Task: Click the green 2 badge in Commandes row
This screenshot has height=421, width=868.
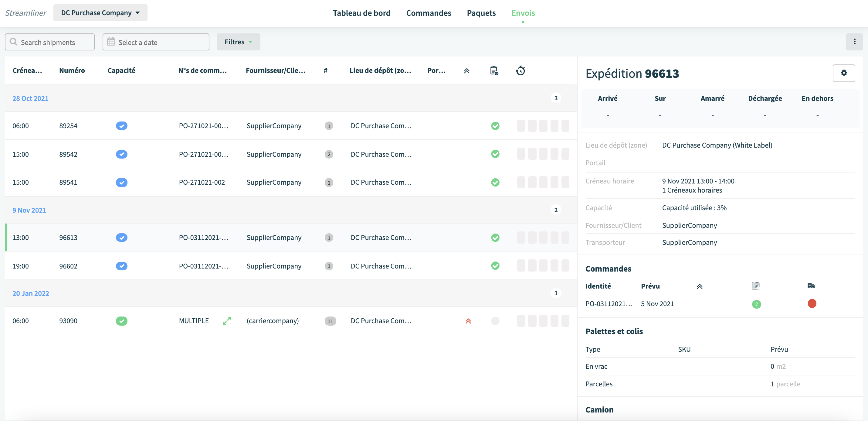Action: click(756, 304)
